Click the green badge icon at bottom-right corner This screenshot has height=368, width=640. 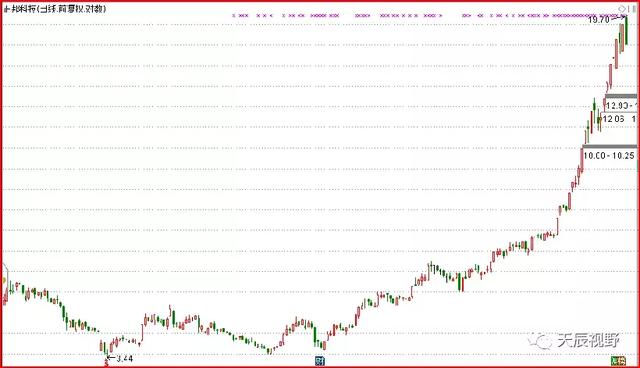618,361
